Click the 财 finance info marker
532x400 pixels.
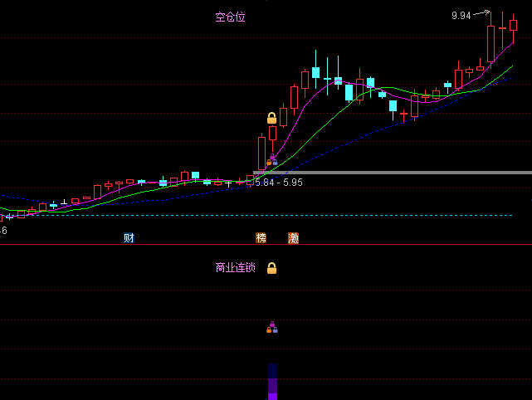(129, 238)
